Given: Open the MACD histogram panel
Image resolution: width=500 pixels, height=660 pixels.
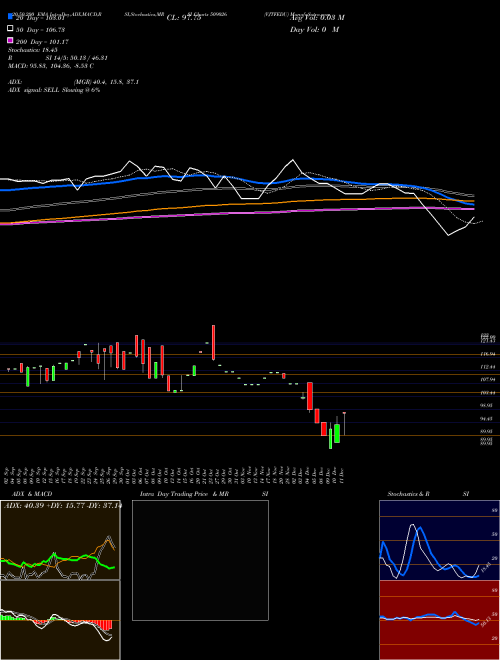Looking at the screenshot, I should tap(60, 620).
